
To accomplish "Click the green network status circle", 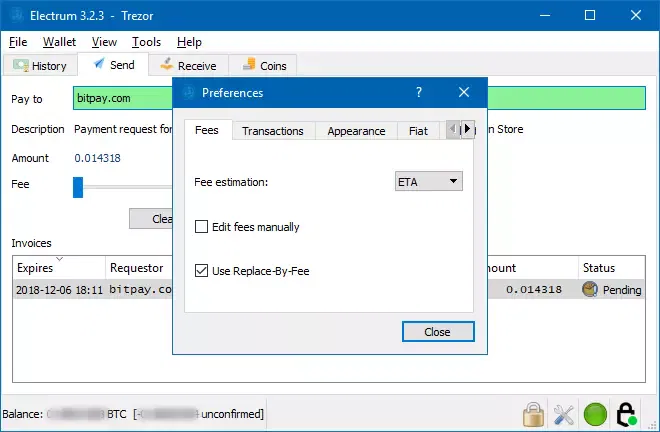I will click(x=596, y=413).
